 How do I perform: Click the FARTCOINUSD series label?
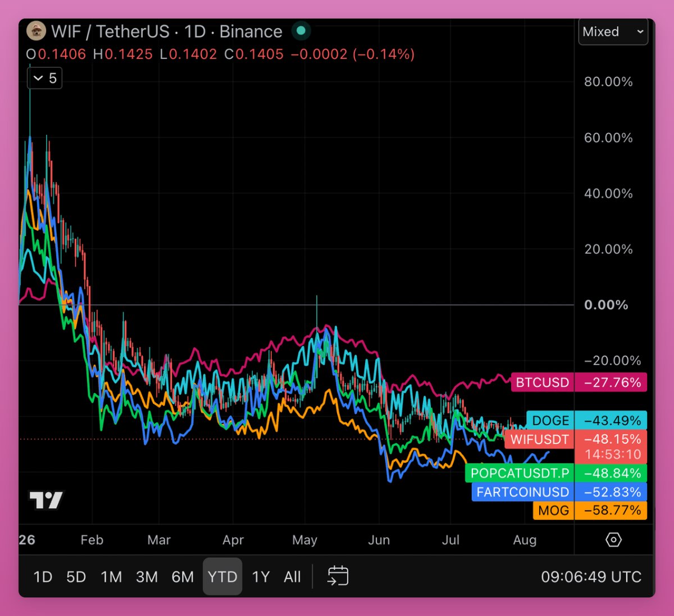point(523,492)
